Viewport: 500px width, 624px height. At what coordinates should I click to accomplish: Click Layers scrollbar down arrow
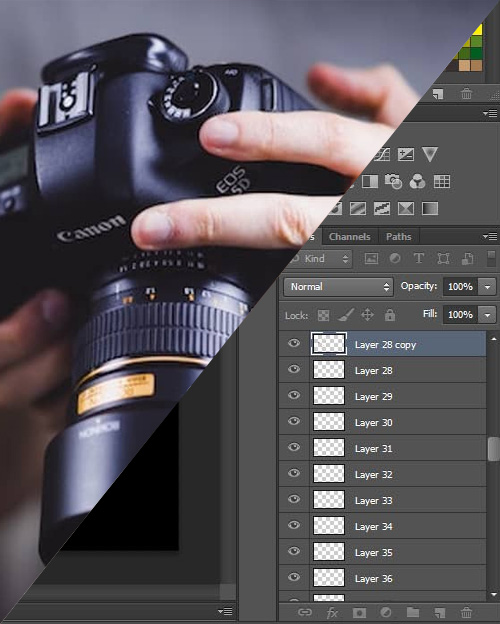click(x=494, y=595)
